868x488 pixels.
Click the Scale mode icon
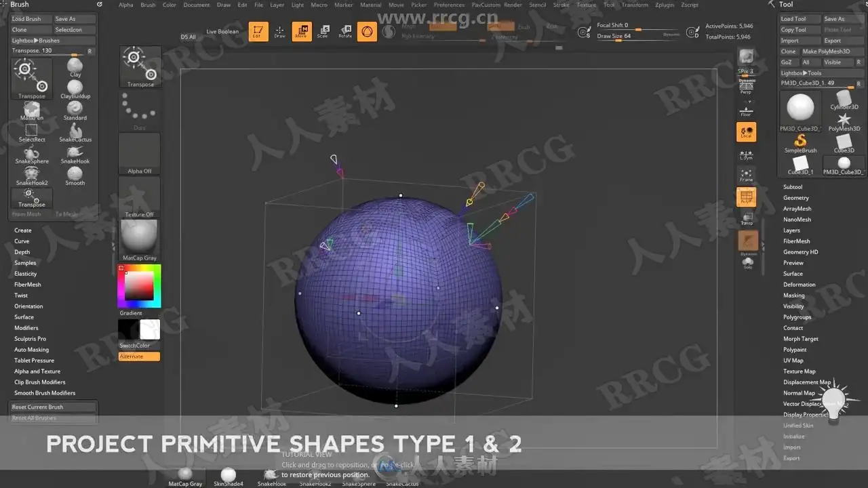[x=323, y=31]
